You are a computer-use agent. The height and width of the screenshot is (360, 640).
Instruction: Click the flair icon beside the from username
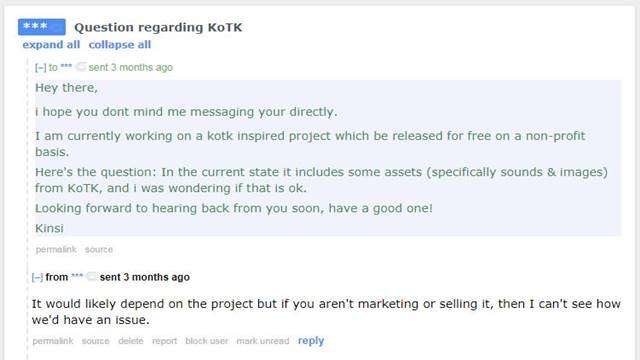[x=92, y=276]
